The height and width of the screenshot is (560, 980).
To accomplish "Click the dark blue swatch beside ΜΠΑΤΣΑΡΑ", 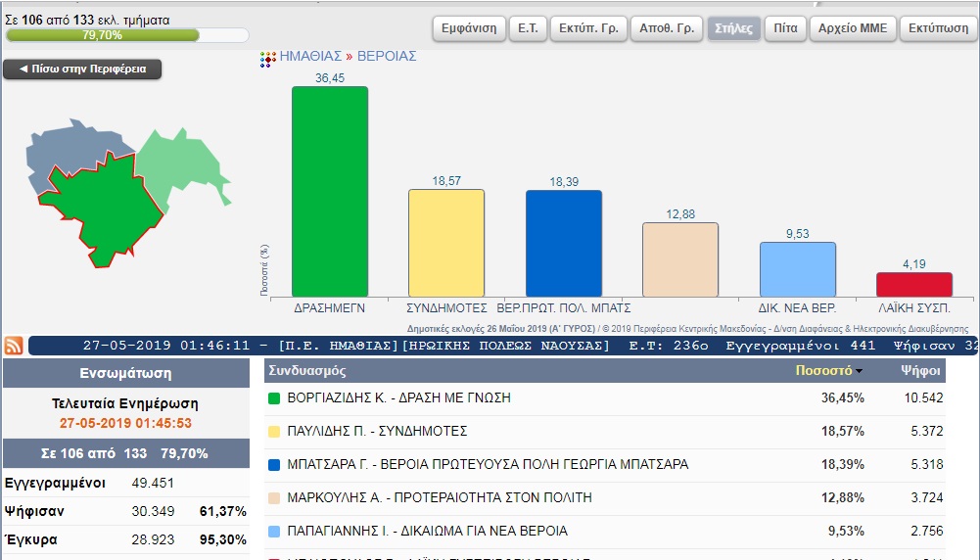I will click(274, 465).
